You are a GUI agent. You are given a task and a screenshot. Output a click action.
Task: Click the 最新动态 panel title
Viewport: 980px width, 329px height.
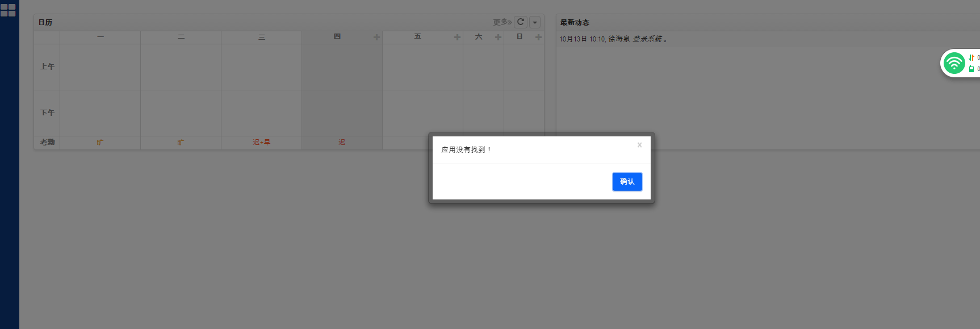coord(575,22)
